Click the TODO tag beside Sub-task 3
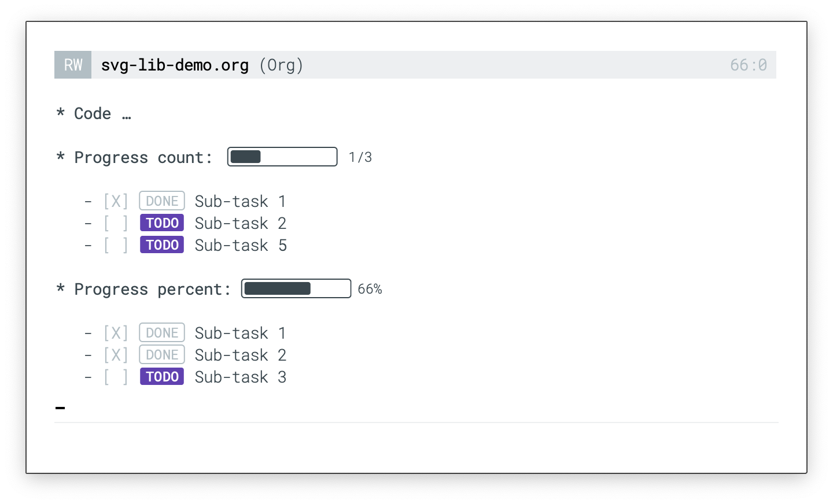Image resolution: width=833 pixels, height=504 pixels. 162,377
